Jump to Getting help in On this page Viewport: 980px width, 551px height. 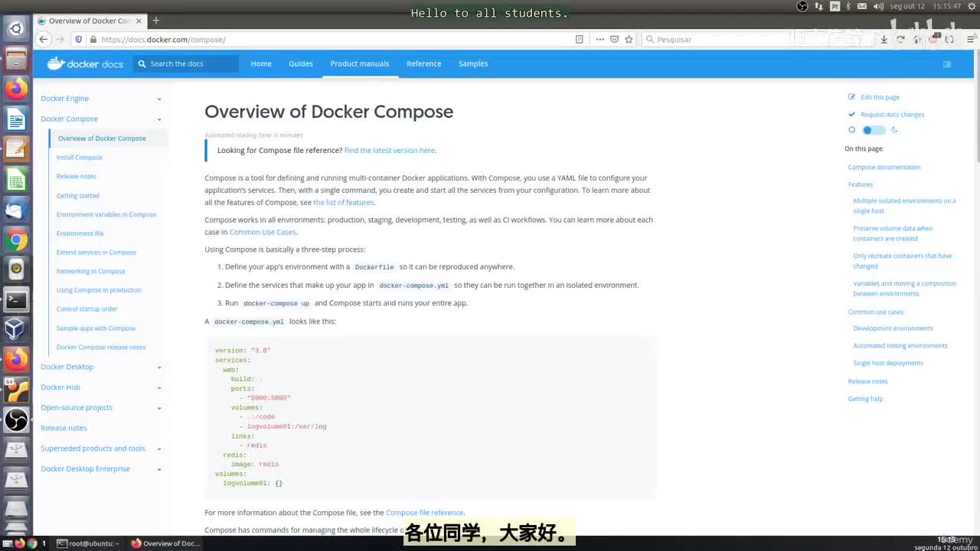[x=866, y=399]
